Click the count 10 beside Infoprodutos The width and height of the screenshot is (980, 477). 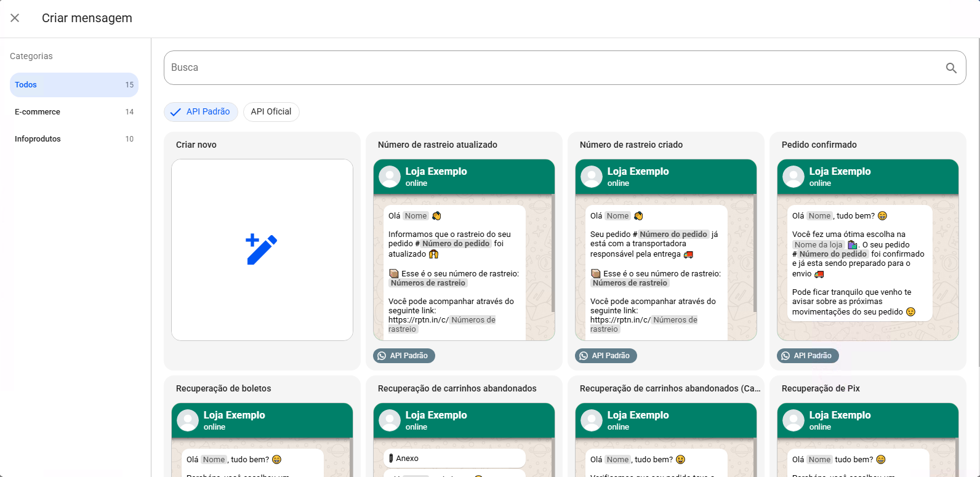tap(129, 139)
